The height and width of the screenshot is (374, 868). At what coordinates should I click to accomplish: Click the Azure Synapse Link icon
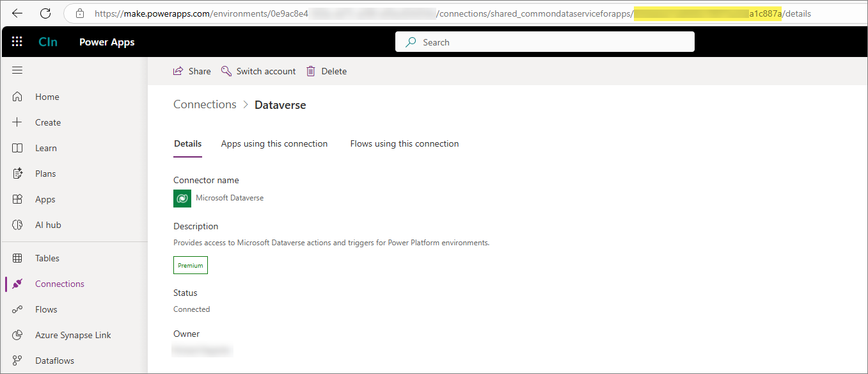point(17,335)
